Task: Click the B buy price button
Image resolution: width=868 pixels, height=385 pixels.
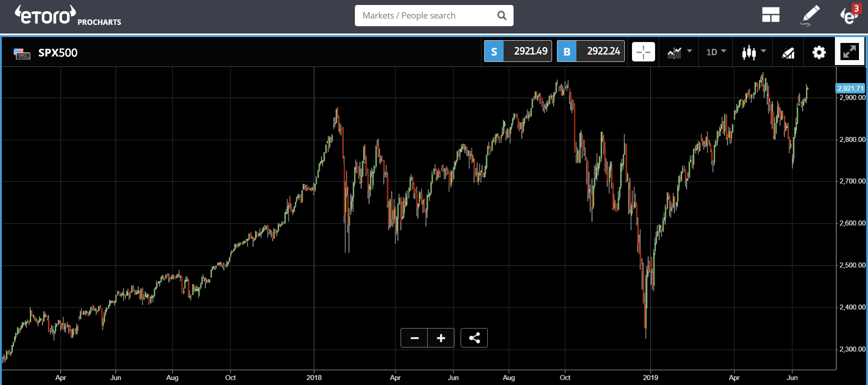Action: click(x=591, y=51)
